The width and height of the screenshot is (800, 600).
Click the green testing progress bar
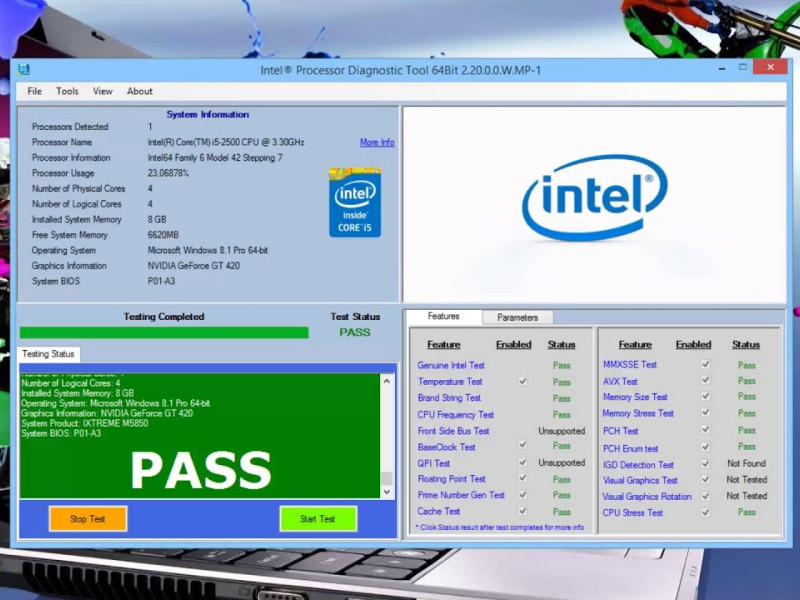[x=164, y=333]
